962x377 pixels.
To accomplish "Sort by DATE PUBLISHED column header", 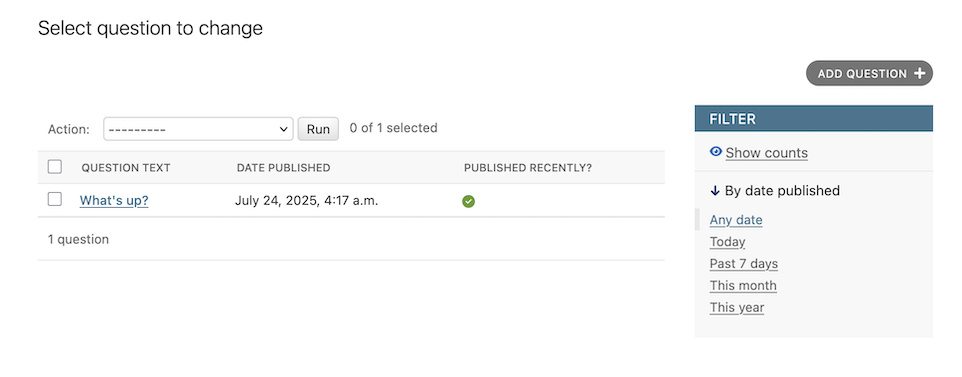I will click(283, 168).
